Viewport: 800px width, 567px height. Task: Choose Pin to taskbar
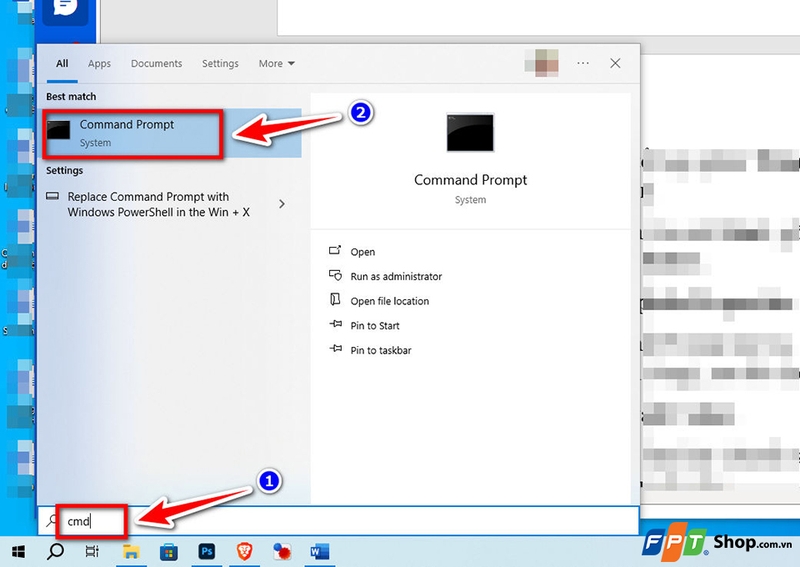381,350
